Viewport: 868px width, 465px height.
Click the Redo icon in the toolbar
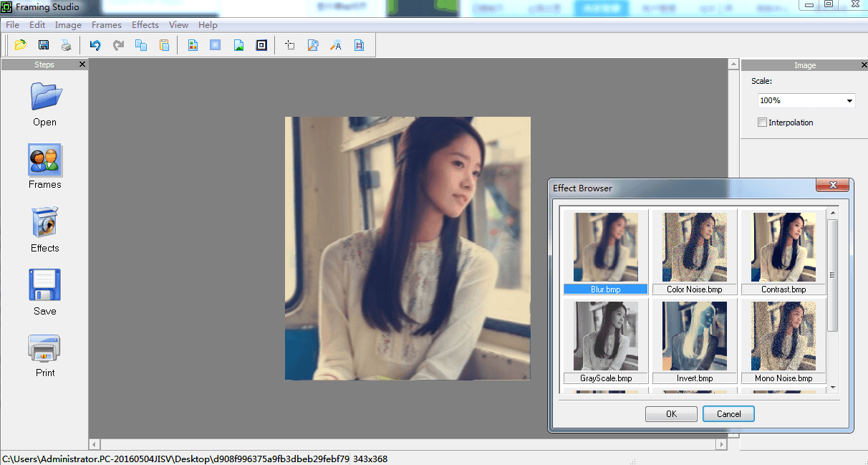pyautogui.click(x=118, y=44)
